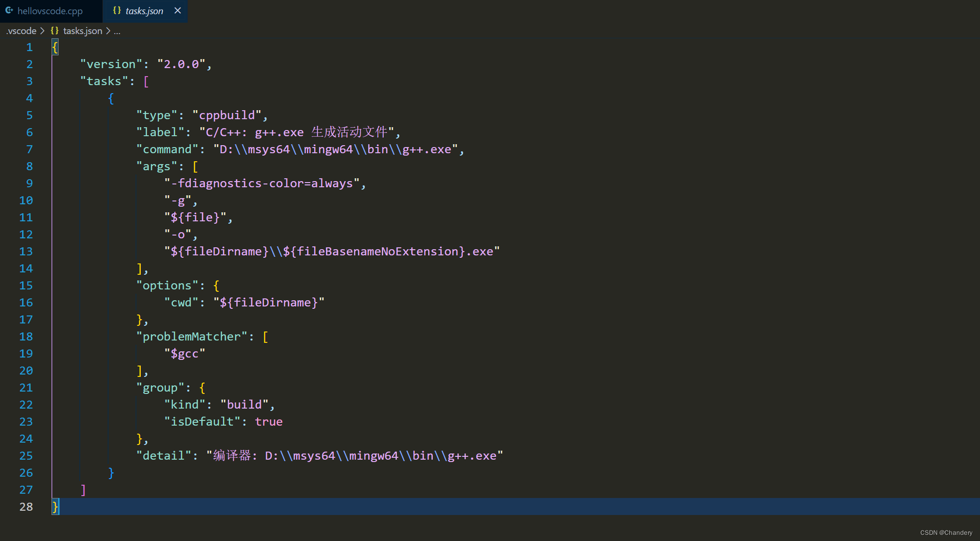Click "-fdiagnostics-color=always" argument
Image resolution: width=980 pixels, height=541 pixels.
point(262,183)
